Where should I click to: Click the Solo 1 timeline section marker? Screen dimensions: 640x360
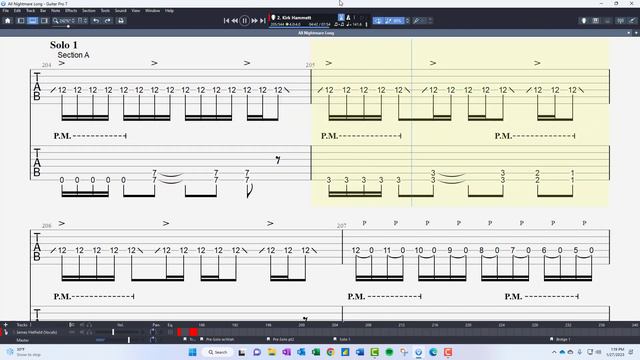pos(342,339)
